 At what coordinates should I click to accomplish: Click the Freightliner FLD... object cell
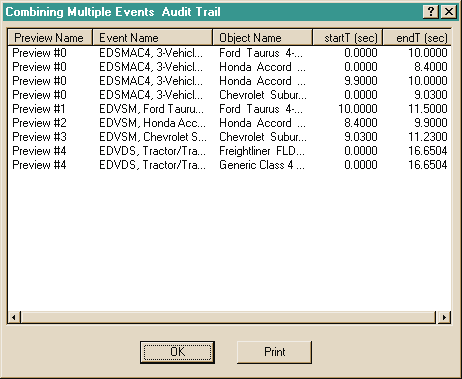262,151
